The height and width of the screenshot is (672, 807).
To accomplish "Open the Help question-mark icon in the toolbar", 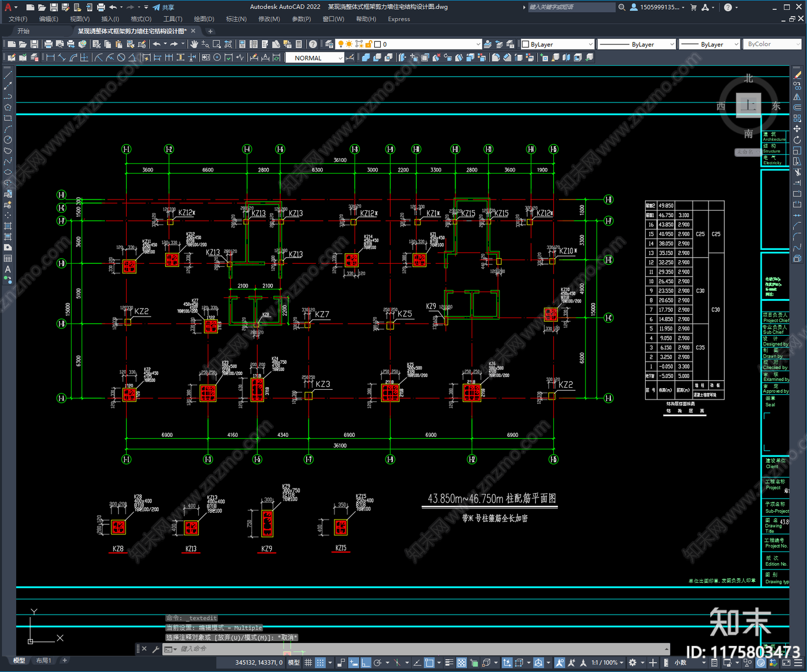I will click(x=313, y=44).
